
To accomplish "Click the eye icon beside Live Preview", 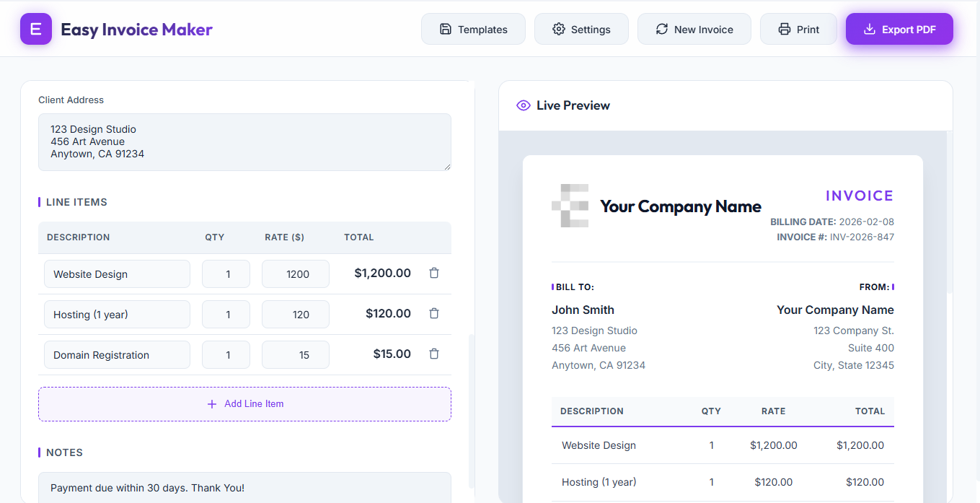I will click(x=524, y=105).
